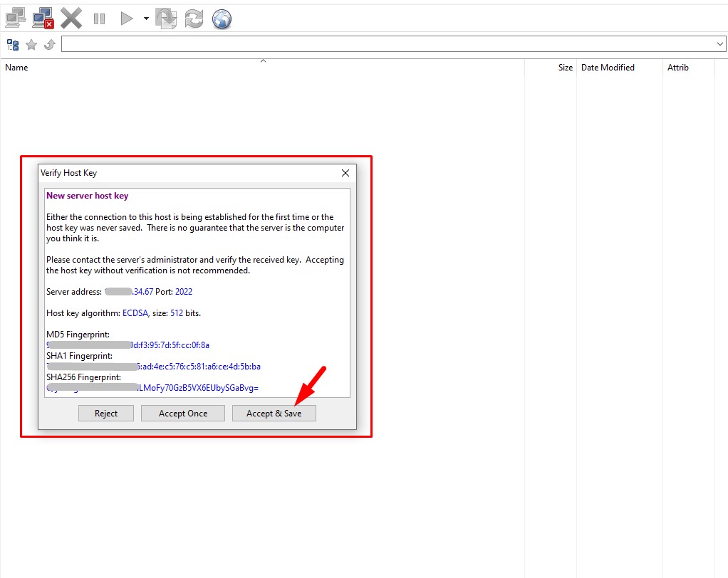Click the pause transfer icon
Screen dimensions: 728x578
pos(99,19)
